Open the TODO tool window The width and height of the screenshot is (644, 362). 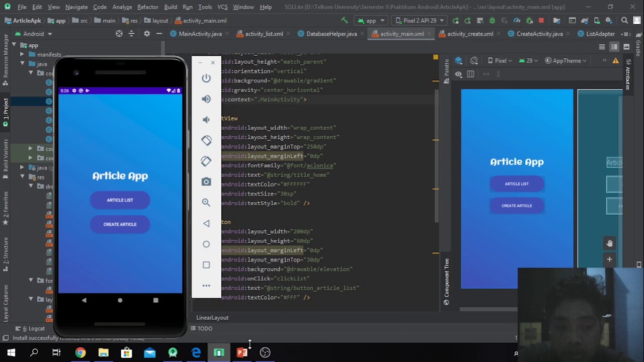pos(201,328)
